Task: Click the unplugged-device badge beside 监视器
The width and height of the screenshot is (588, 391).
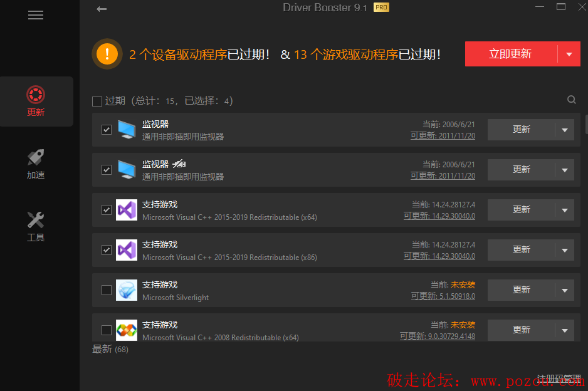Action: point(179,164)
